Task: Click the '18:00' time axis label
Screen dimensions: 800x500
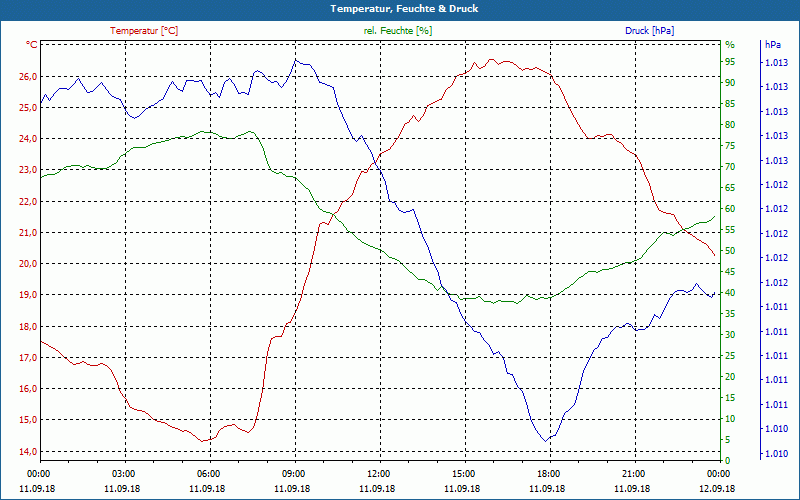Action: click(x=548, y=473)
